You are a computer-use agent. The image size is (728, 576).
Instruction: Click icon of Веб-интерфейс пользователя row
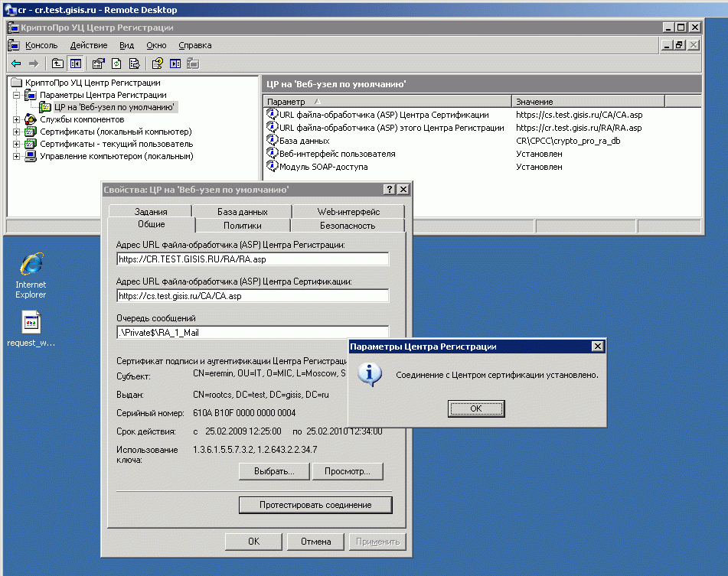click(272, 153)
